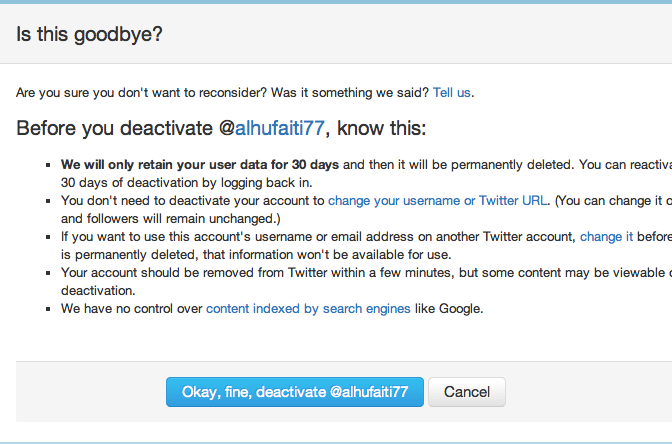The image size is (672, 444).
Task: Open "content indexed by search engines" link
Action: pos(308,308)
